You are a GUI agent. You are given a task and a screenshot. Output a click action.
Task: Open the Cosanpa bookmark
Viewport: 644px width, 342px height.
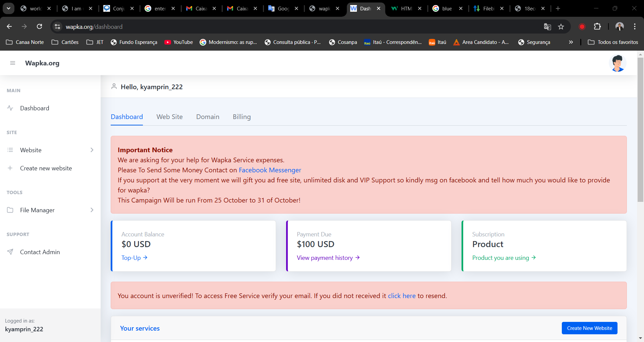coord(343,42)
